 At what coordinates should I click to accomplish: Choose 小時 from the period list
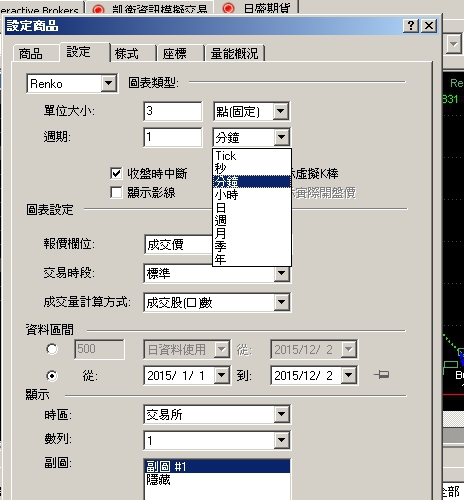pos(252,194)
